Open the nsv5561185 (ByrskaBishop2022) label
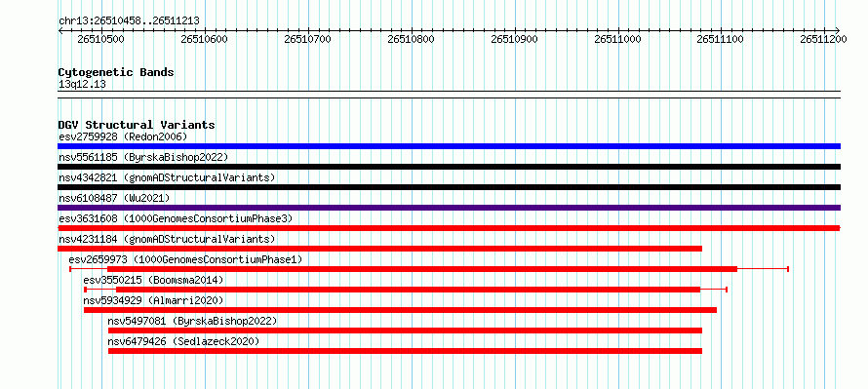868x389 pixels. tap(143, 157)
